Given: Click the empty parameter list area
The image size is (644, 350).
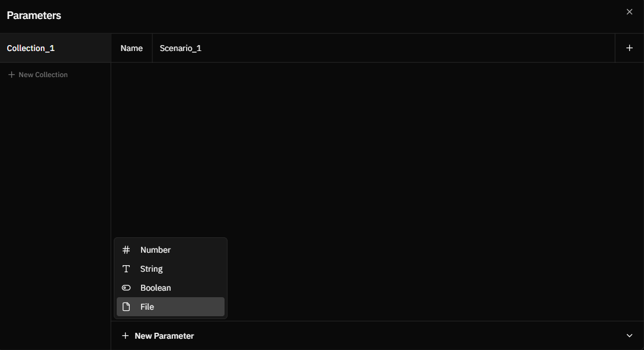Looking at the screenshot, I should pos(377,148).
